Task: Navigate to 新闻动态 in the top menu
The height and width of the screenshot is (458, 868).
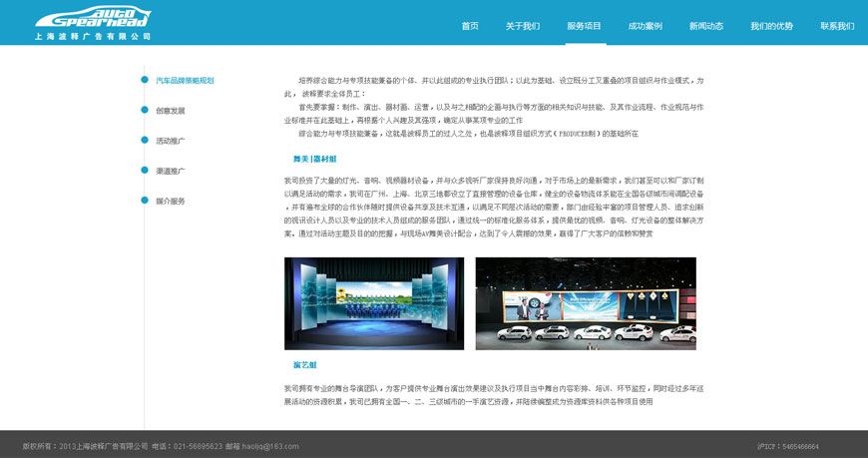Action: (x=706, y=26)
